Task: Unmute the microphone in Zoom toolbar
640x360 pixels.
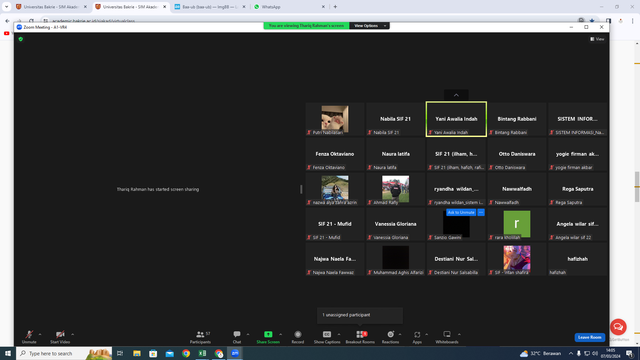Action: click(x=29, y=337)
